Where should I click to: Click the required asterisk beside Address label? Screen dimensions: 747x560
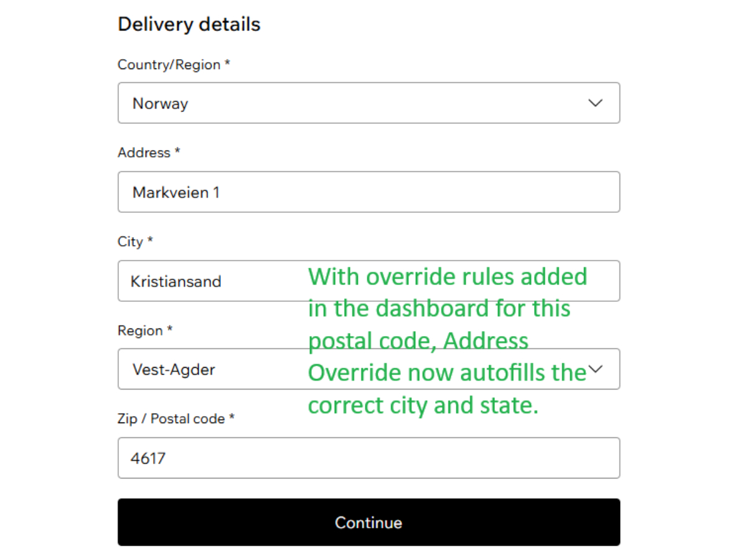177,151
